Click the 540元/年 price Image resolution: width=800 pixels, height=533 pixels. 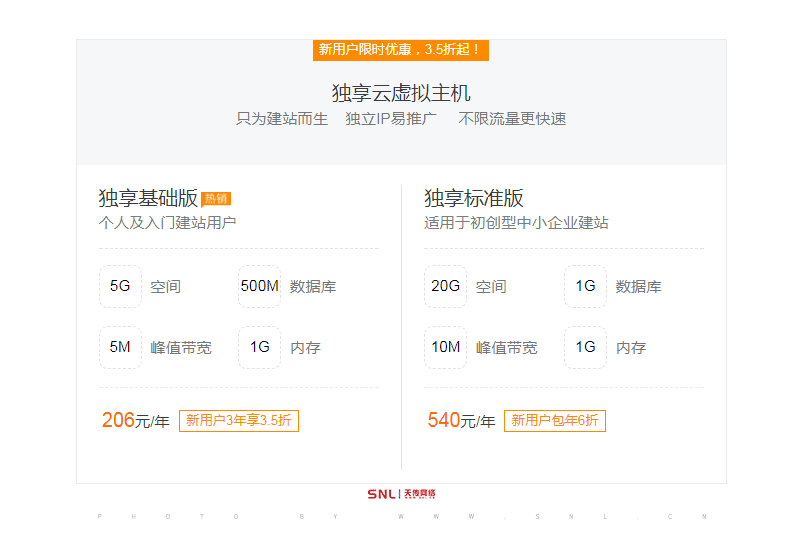tap(461, 420)
